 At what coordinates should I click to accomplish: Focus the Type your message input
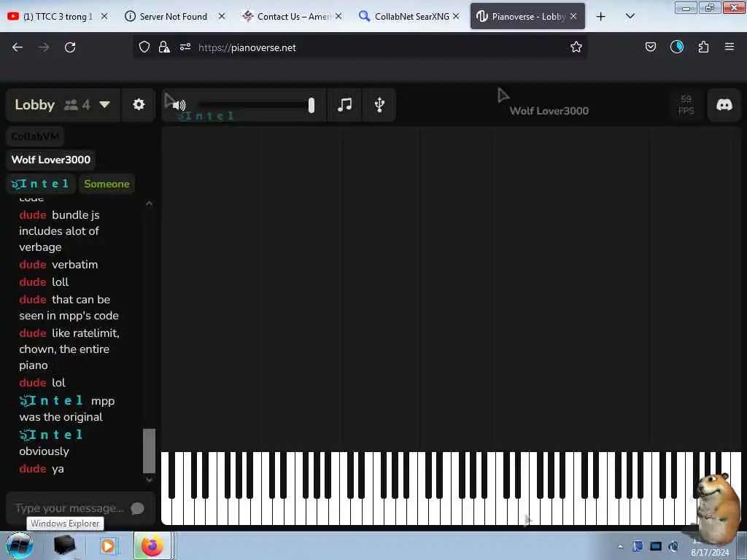click(69, 508)
